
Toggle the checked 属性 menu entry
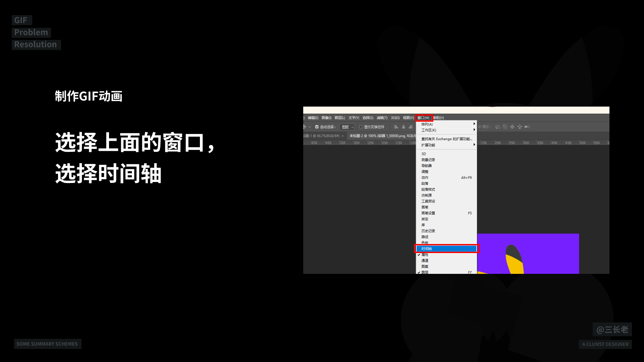point(425,255)
